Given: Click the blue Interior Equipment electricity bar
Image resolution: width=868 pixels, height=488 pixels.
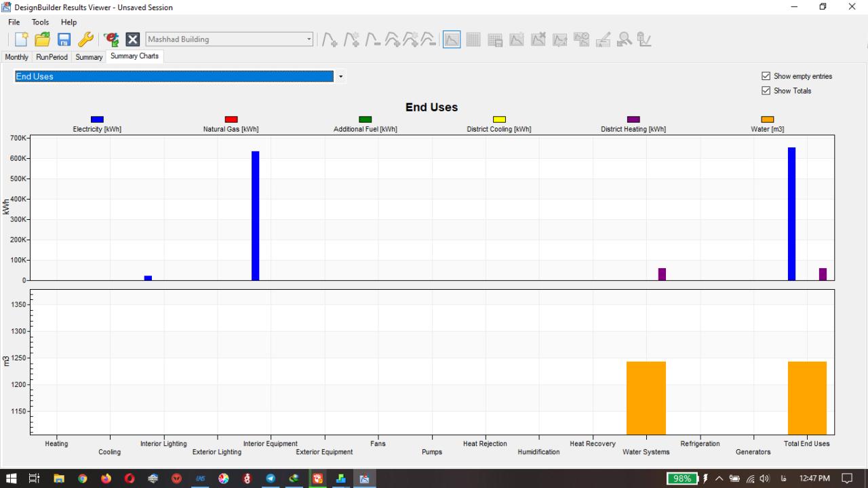Looking at the screenshot, I should (x=256, y=216).
